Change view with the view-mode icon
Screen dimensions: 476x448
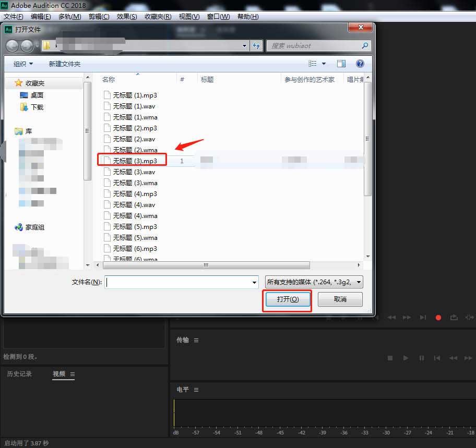click(x=312, y=64)
